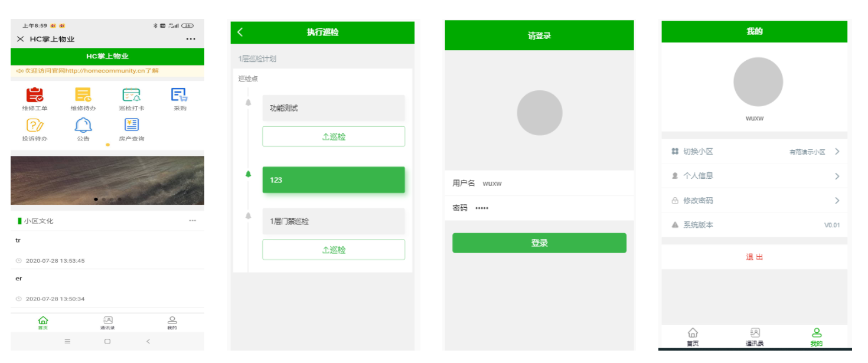This screenshot has width=868, height=363.
Task: Open the 房产查询 property lookup icon
Action: pos(131,125)
